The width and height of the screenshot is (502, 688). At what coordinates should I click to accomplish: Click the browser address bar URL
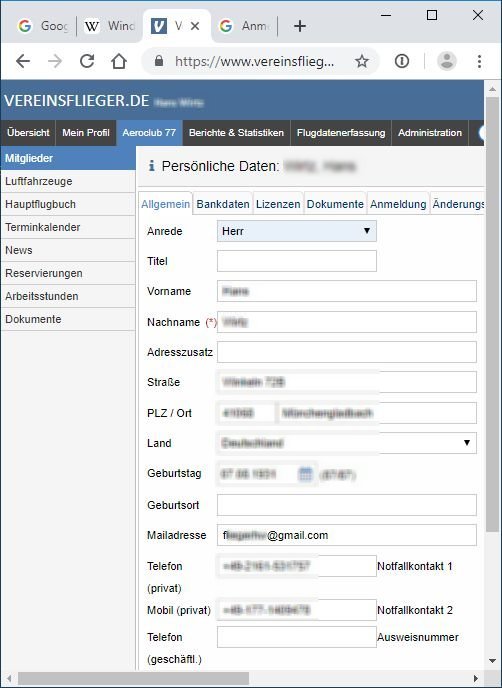tap(255, 61)
